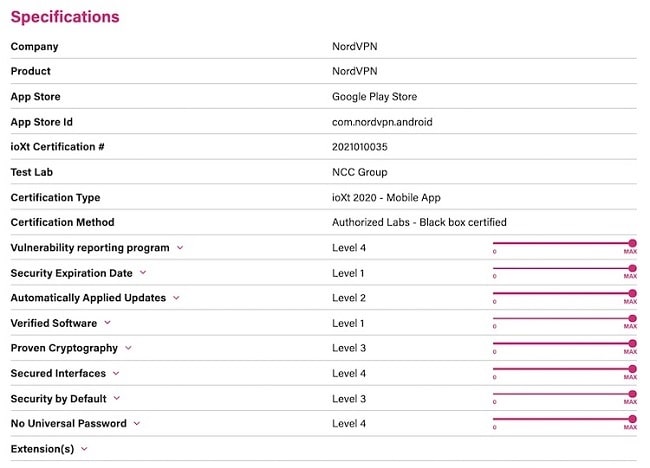Click the Vulnerability reporting program level slider

pos(563,243)
